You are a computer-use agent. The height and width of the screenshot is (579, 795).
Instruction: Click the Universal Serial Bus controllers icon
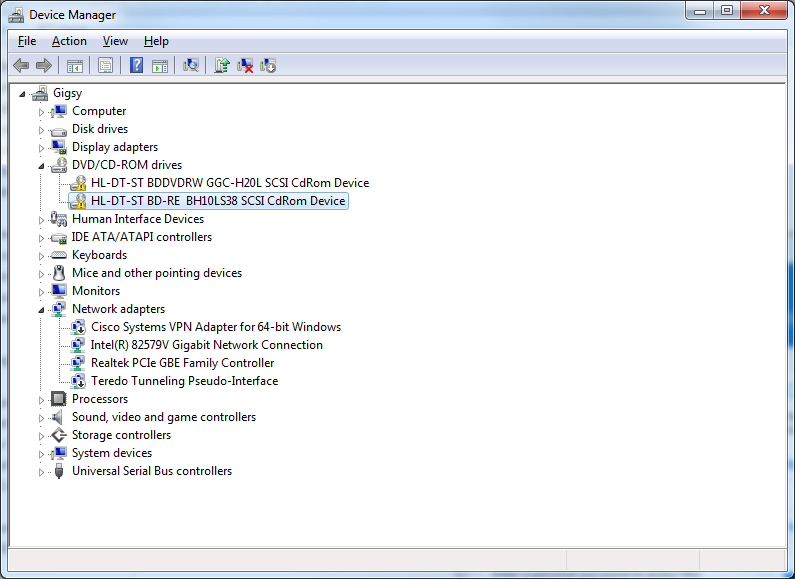(59, 471)
